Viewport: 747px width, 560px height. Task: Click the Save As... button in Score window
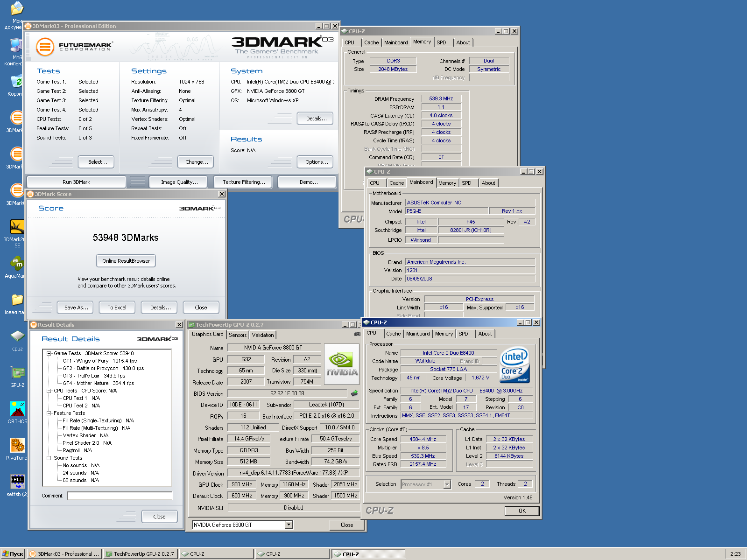[76, 308]
